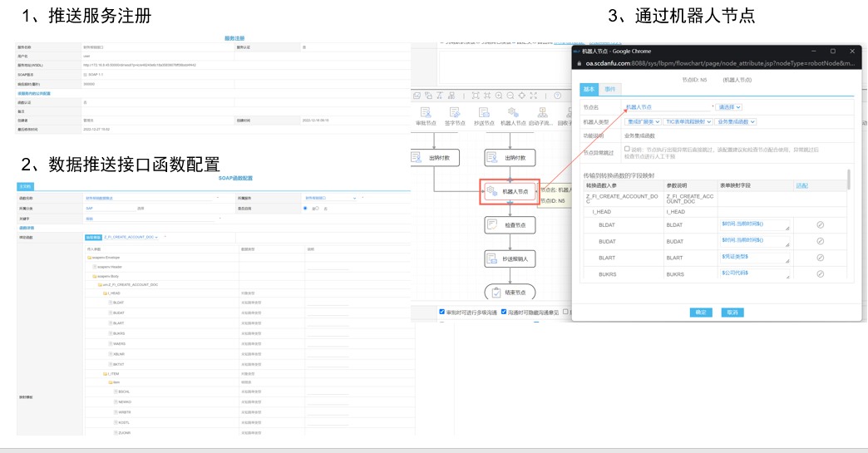The image size is (868, 453).
Task: Switch to the 事件 tab
Action: pyautogui.click(x=610, y=89)
